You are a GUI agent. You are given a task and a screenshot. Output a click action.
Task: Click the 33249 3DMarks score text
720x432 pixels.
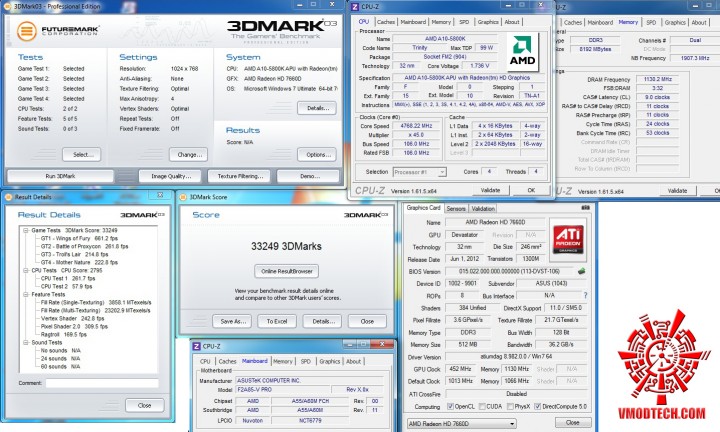286,247
